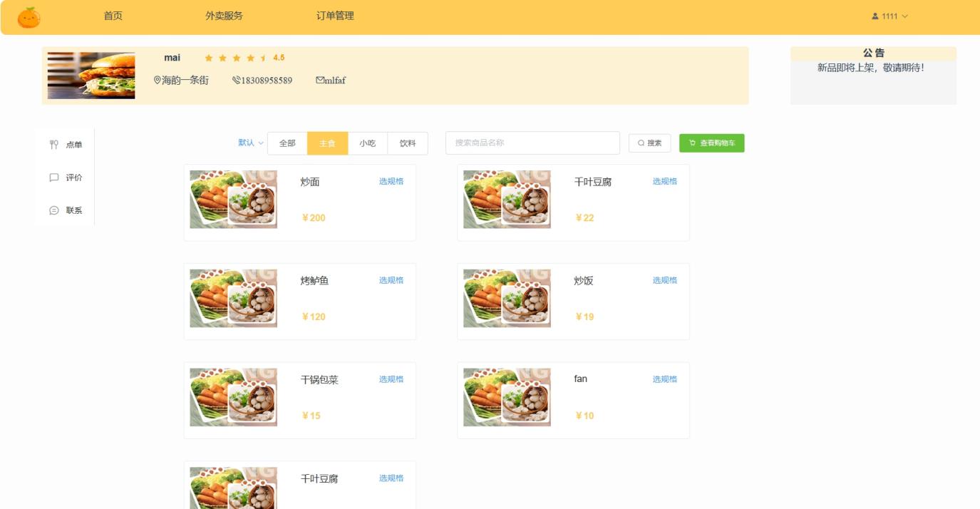This screenshot has width=980, height=509.
Task: Click the fork and spoon 点单 icon
Action: coord(53,145)
